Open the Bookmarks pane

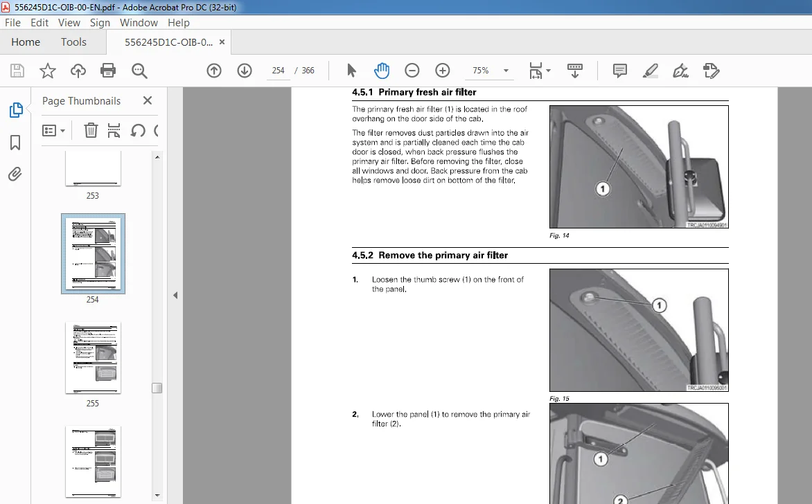(x=15, y=143)
